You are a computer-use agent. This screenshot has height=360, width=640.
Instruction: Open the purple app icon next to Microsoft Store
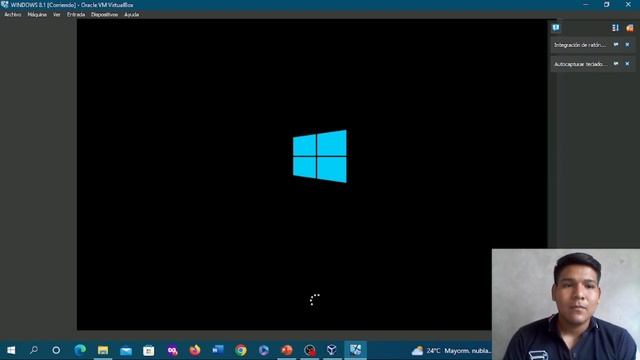point(172,350)
